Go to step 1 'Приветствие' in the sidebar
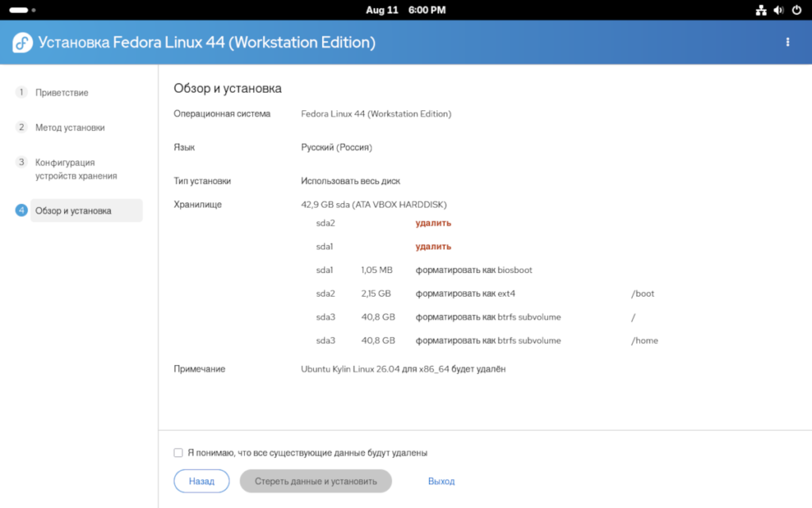This screenshot has height=508, width=812. click(62, 92)
